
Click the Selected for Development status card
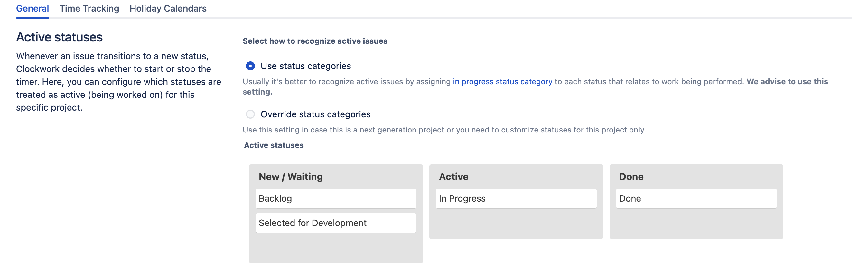[336, 223]
